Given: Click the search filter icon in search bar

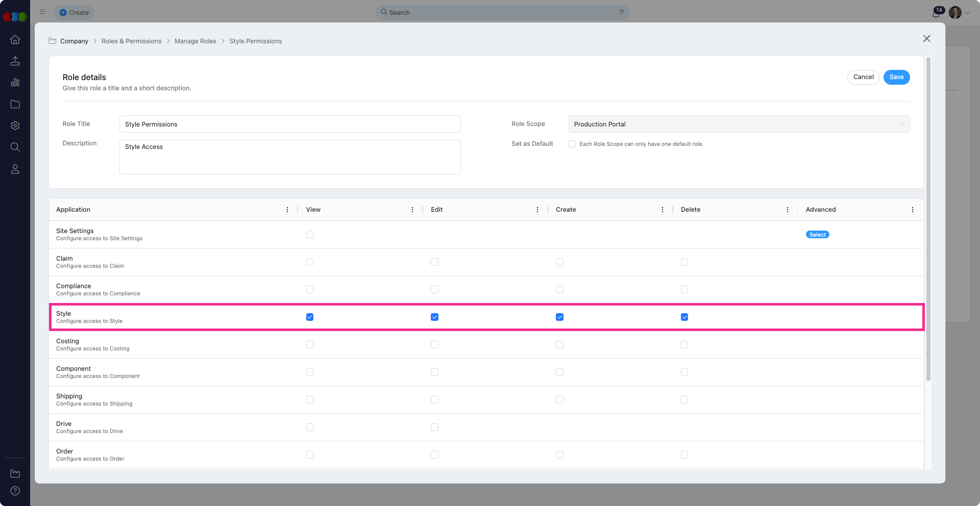Looking at the screenshot, I should click(621, 12).
